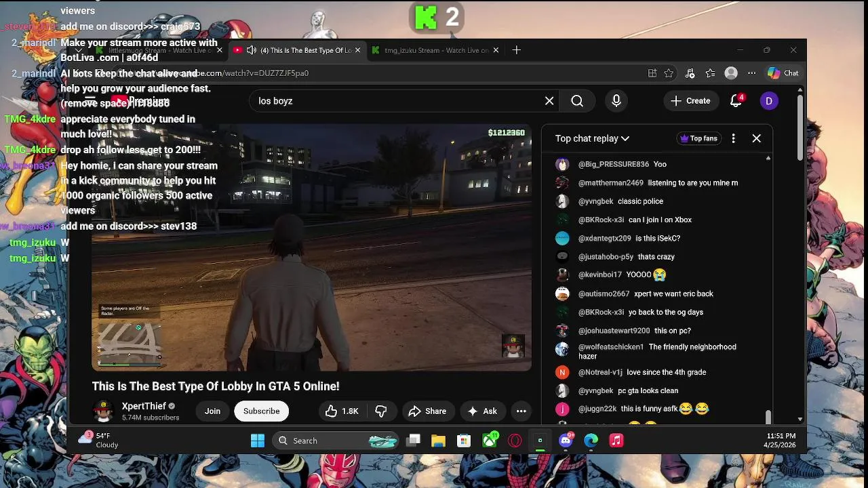Click chat user @juggn22k
868x488 pixels.
[597, 409]
